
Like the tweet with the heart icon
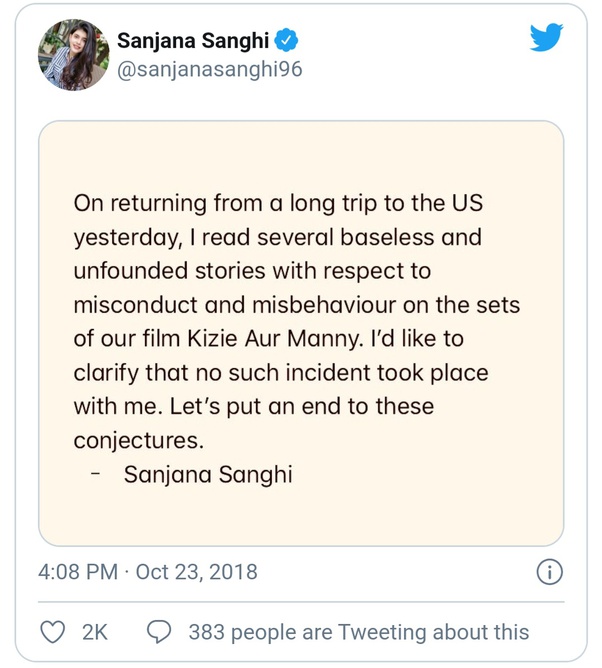point(52,631)
